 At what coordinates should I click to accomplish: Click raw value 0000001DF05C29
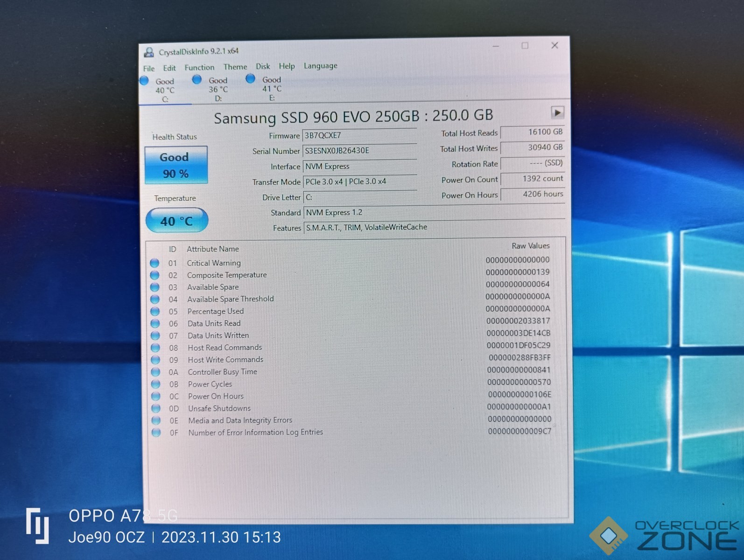tap(519, 345)
